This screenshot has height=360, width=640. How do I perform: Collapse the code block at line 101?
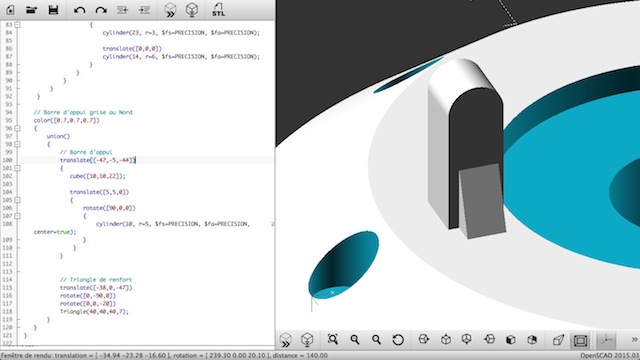(17, 168)
